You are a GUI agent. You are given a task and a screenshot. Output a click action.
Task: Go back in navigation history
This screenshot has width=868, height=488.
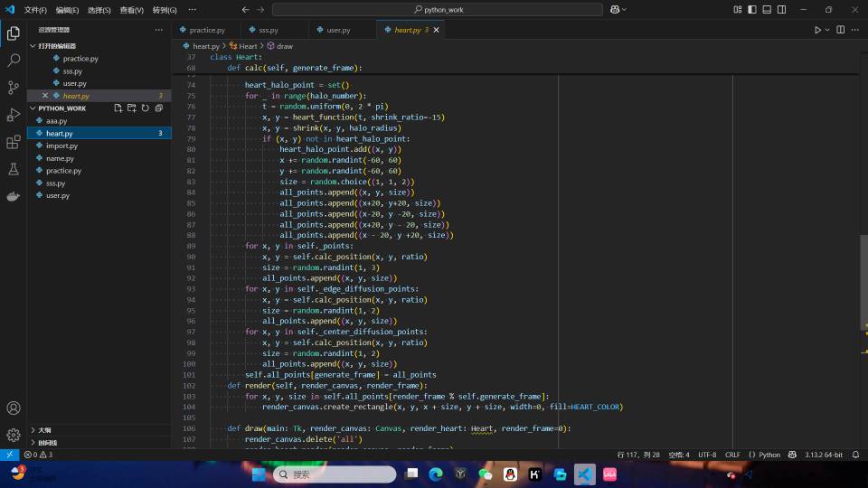tap(245, 9)
